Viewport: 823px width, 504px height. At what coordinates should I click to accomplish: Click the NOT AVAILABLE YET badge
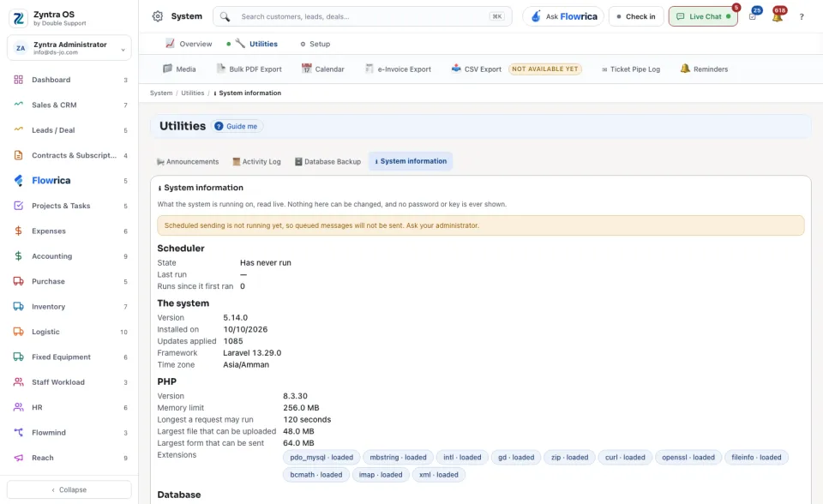(x=545, y=69)
